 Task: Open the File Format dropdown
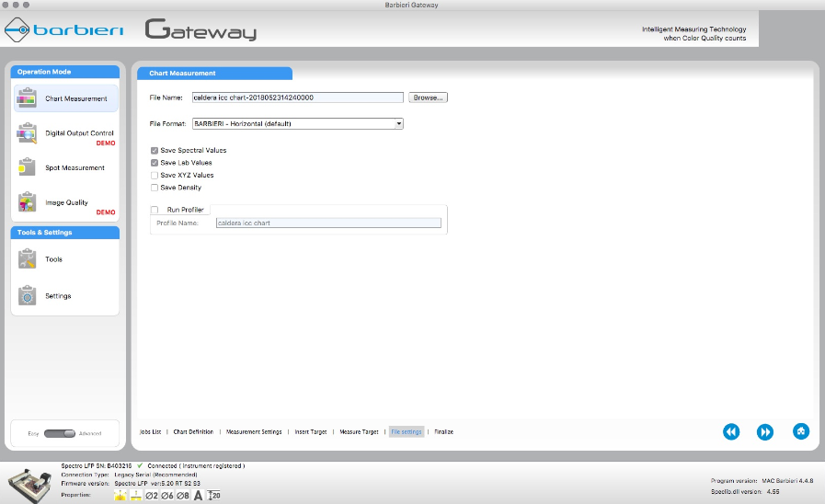point(298,123)
